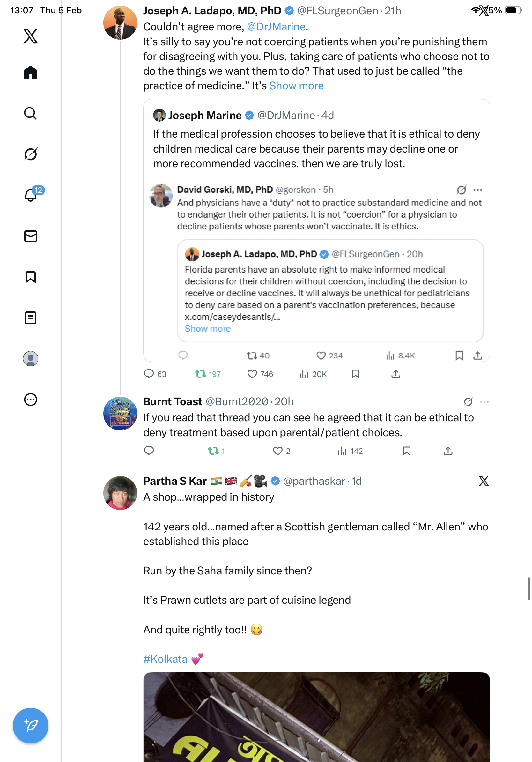Viewport: 532px width, 762px height.
Task: Open Profile in the sidebar
Action: (31, 358)
